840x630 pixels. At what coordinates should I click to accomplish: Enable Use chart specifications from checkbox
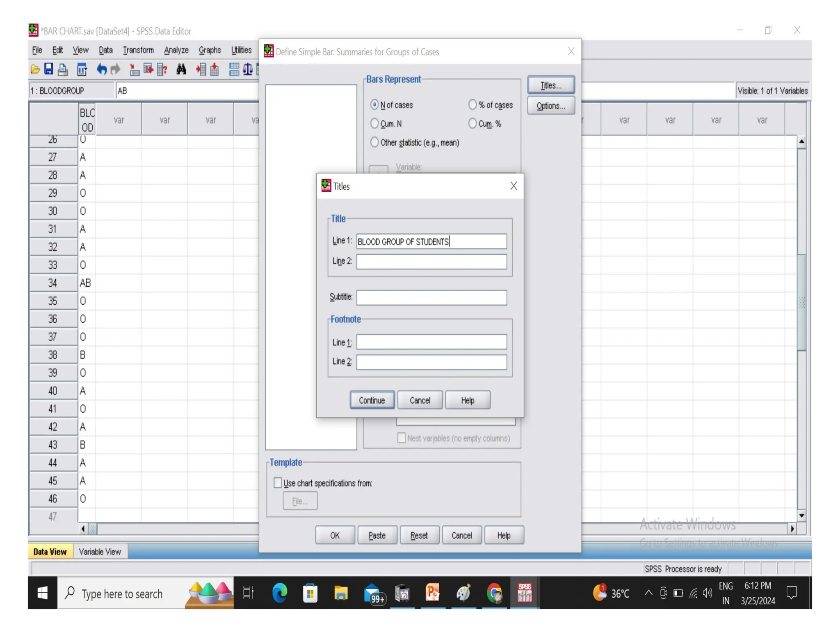(278, 483)
